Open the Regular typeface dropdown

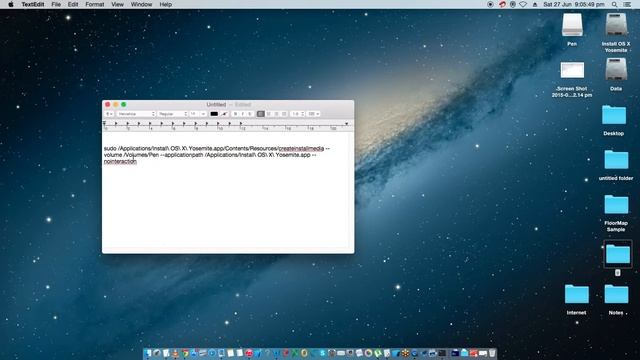(x=173, y=114)
